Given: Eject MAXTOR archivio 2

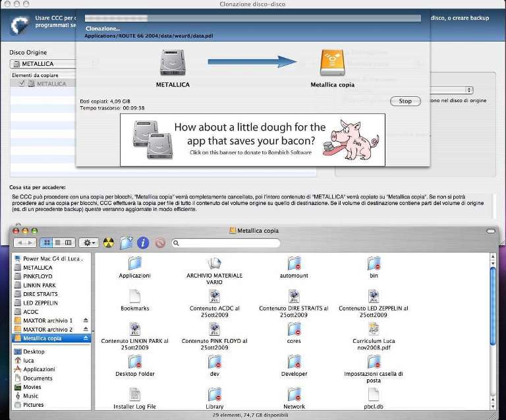Looking at the screenshot, I should (x=86, y=329).
